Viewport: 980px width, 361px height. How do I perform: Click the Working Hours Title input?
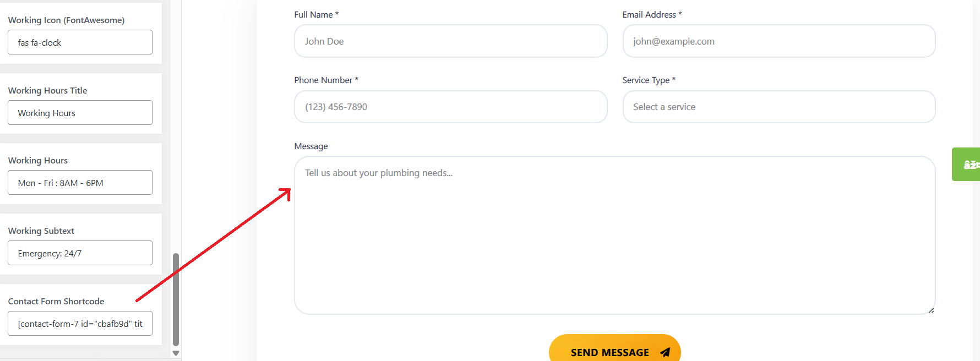point(80,113)
